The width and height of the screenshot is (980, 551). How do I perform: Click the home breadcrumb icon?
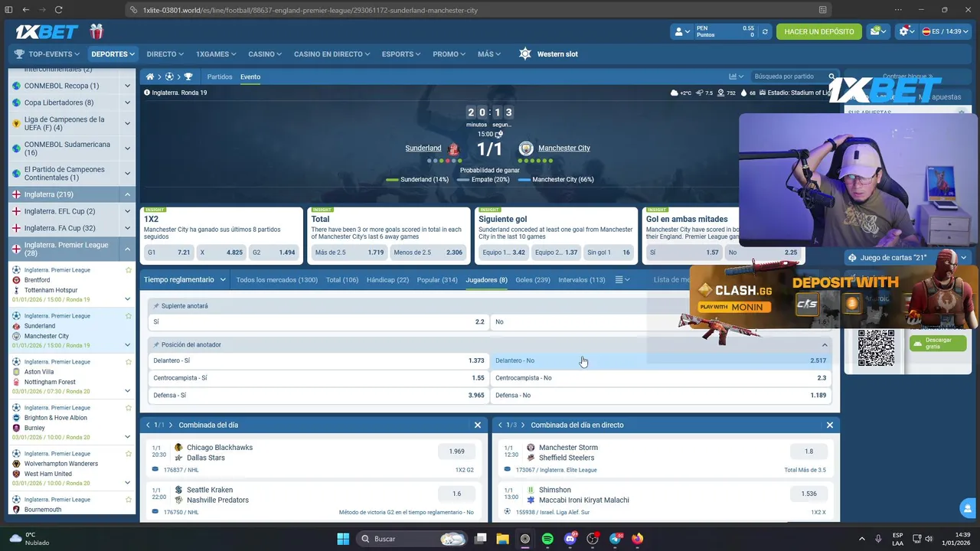[x=150, y=77]
